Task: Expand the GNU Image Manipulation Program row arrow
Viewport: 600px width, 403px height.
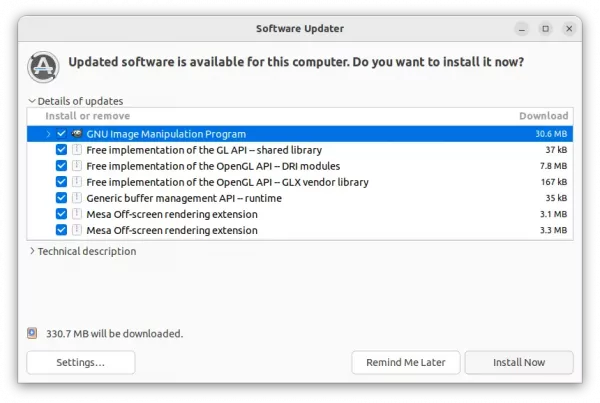Action: [48, 134]
